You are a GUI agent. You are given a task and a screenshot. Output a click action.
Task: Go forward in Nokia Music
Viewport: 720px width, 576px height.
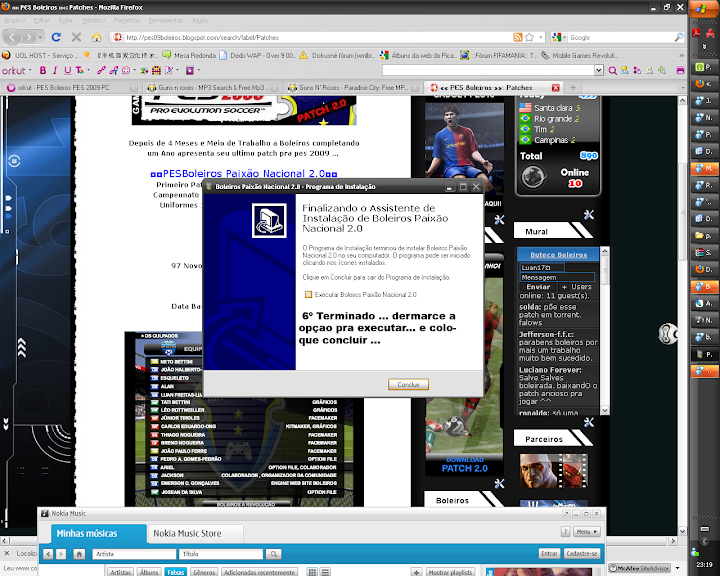pyautogui.click(x=61, y=554)
